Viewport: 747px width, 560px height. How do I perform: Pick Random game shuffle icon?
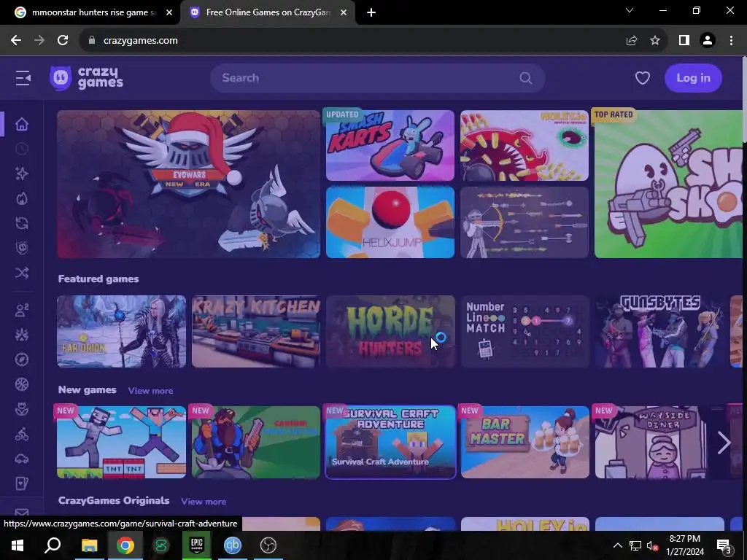tap(22, 273)
